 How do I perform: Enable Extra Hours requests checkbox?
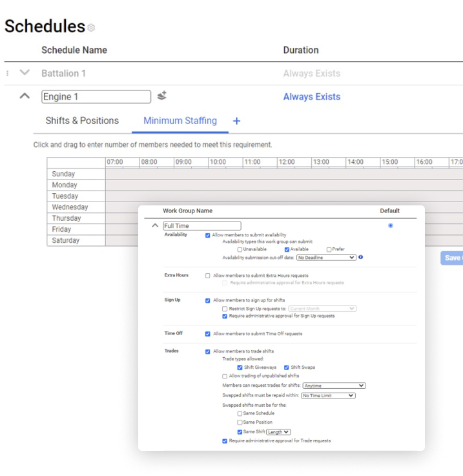click(208, 276)
